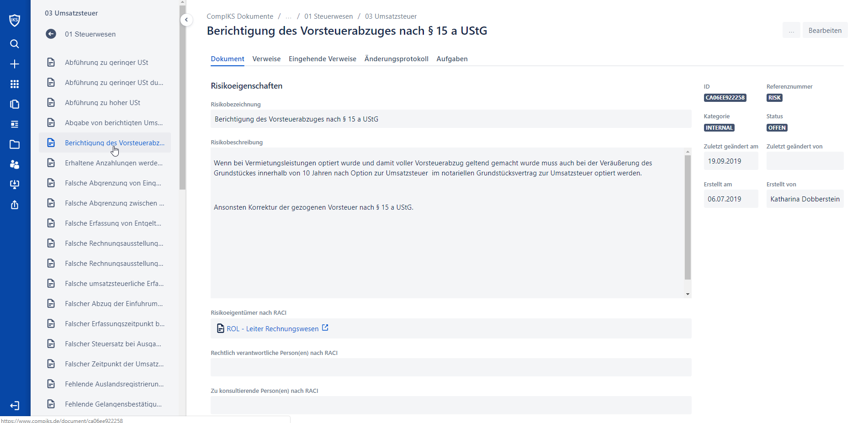This screenshot has height=423, width=868.
Task: Open the users group icon
Action: coord(15,164)
